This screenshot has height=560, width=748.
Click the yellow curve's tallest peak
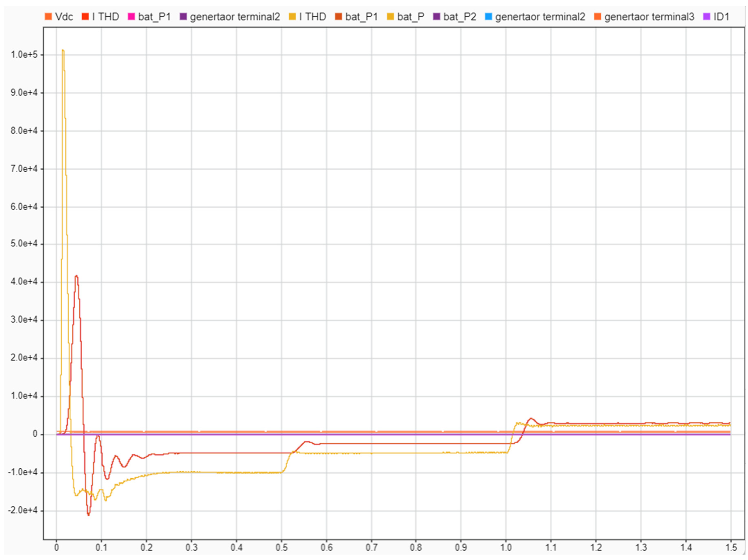click(x=63, y=51)
